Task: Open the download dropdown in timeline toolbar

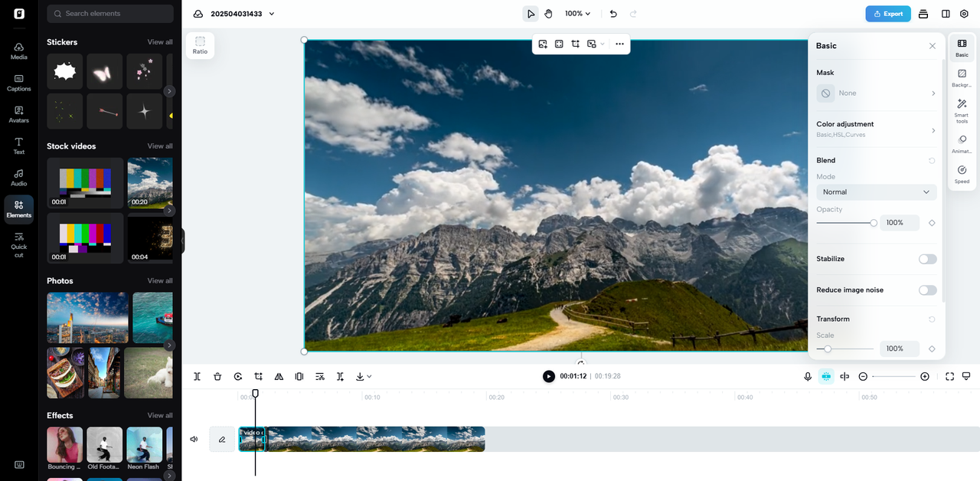Action: tap(364, 376)
